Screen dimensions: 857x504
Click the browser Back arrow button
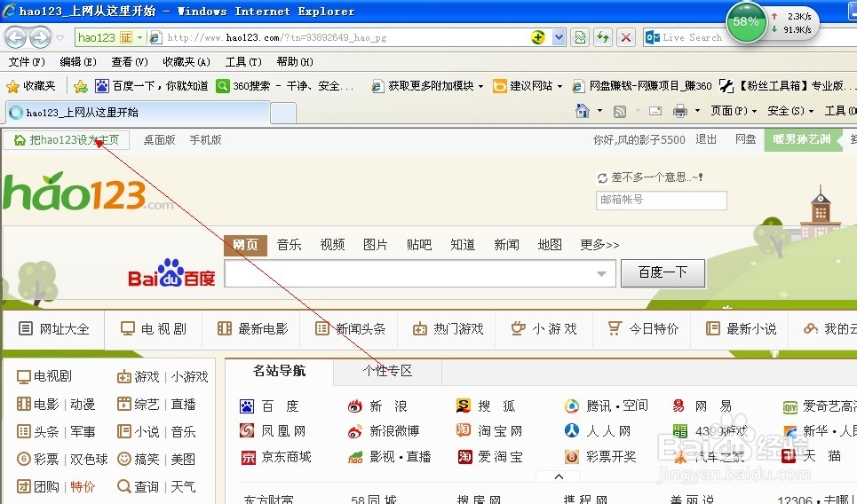[15, 37]
